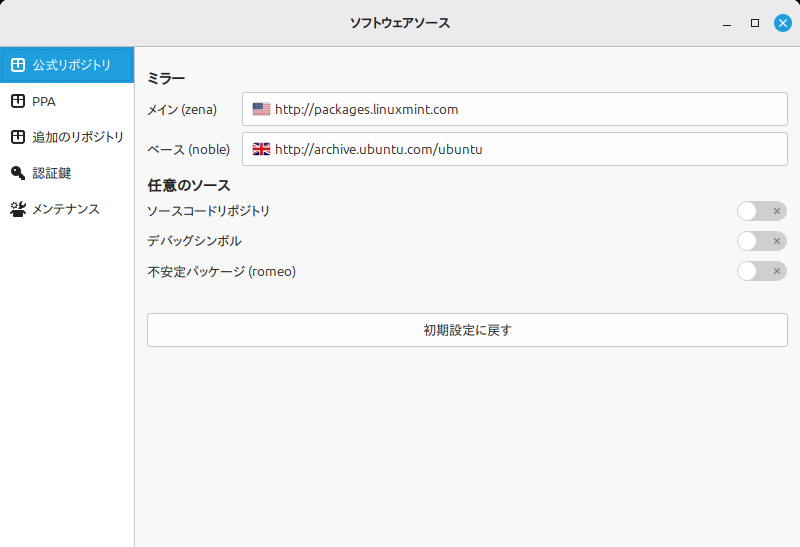
Task: Switch to the PPA section
Action: click(x=67, y=101)
